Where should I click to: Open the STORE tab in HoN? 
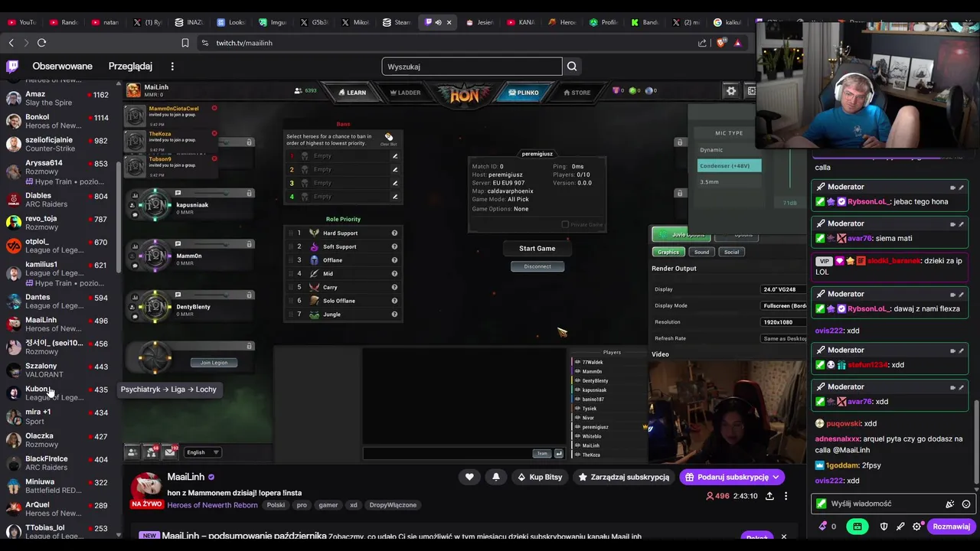click(x=577, y=93)
